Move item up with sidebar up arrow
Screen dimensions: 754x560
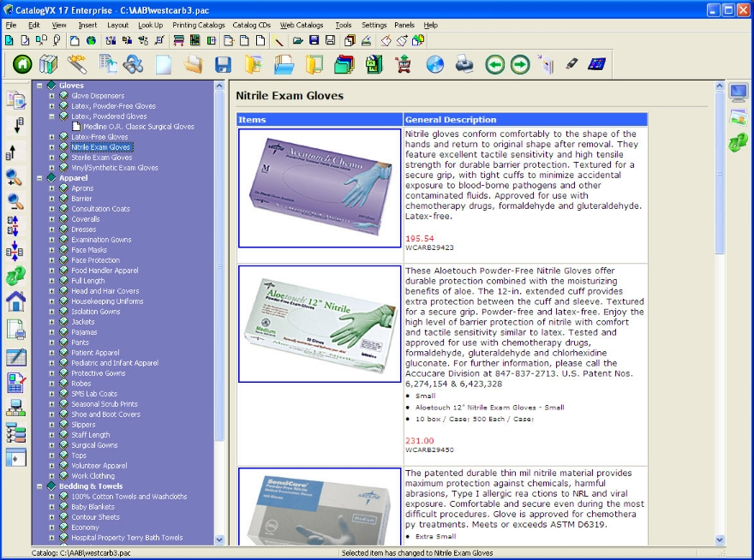tap(11, 152)
